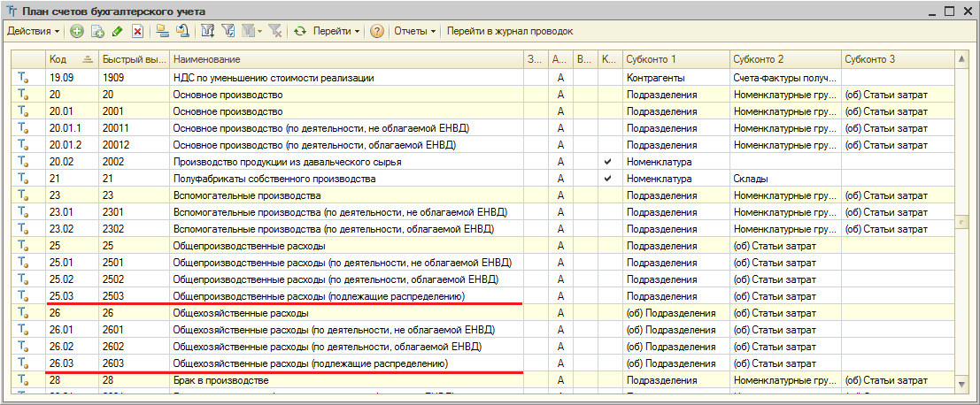980x405 pixels.
Task: Click the Субконто 1 column header
Action: tap(673, 58)
